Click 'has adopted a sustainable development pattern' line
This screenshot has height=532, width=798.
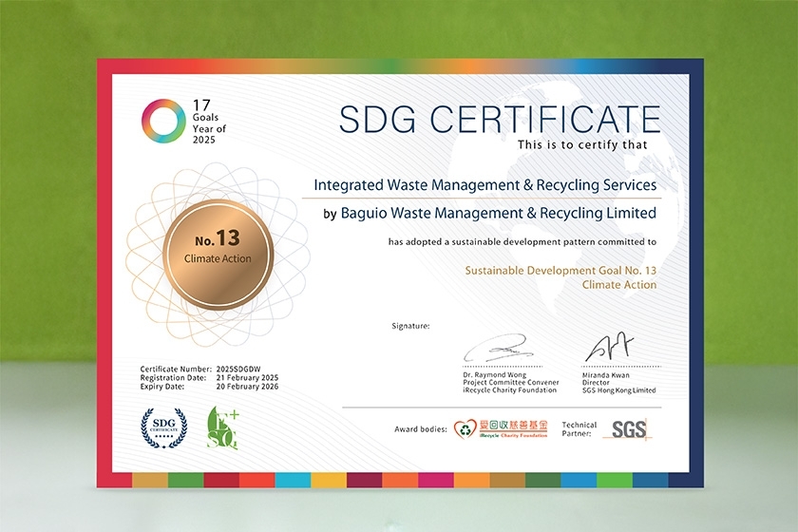(522, 242)
